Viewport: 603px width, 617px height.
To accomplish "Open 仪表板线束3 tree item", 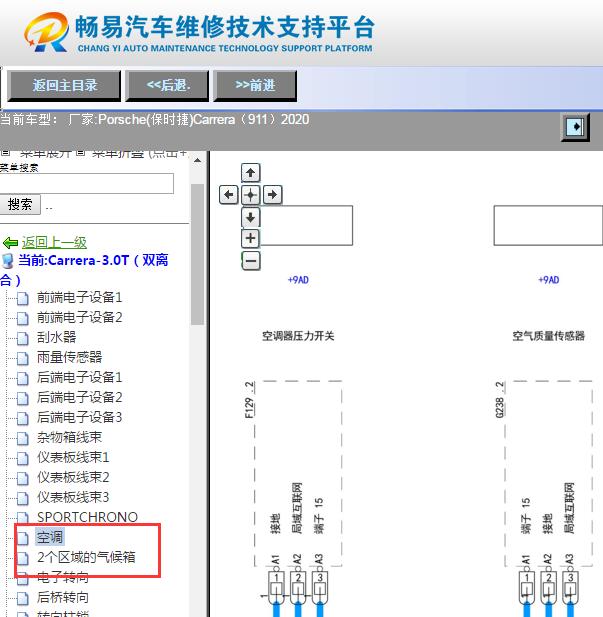I will click(x=73, y=497).
